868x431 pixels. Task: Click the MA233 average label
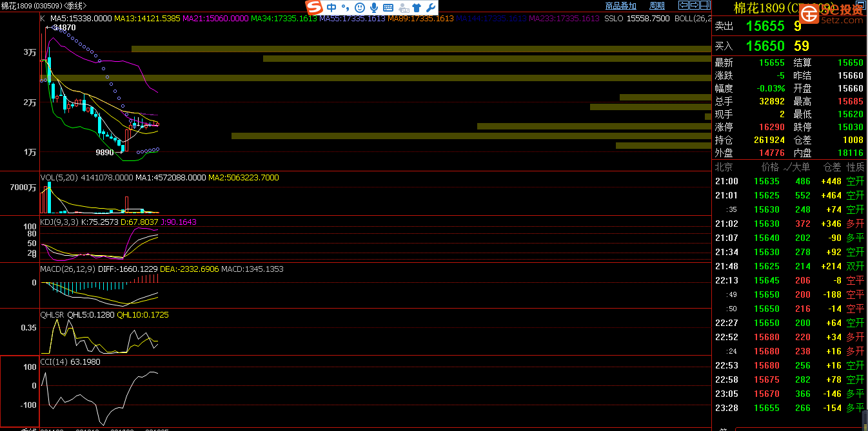pos(564,19)
